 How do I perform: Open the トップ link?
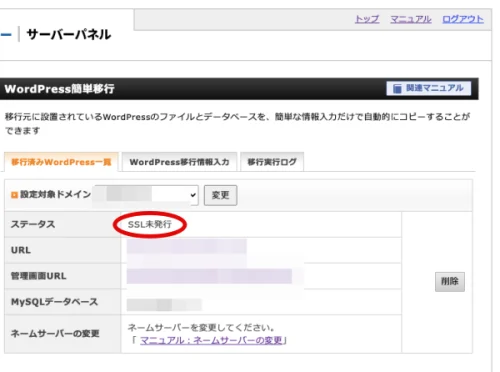pos(367,19)
